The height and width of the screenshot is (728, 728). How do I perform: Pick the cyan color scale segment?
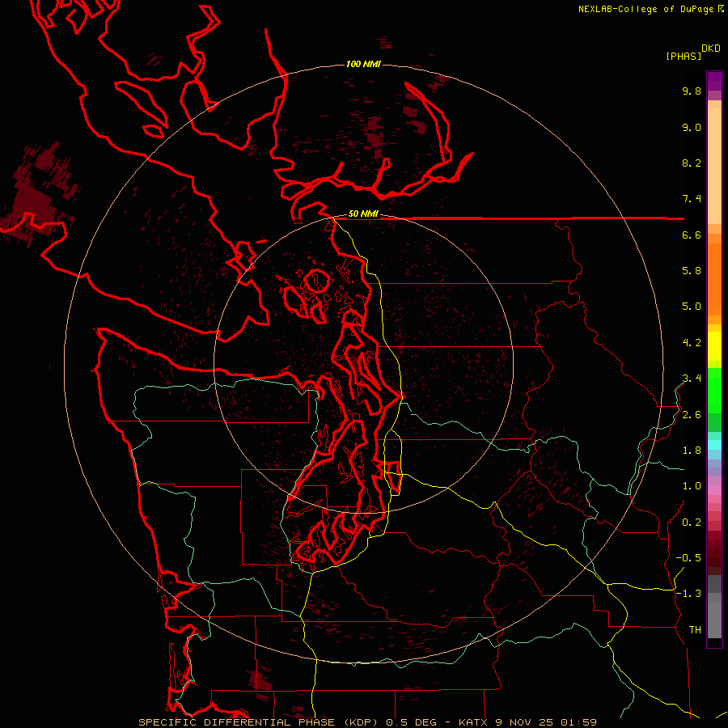click(714, 445)
